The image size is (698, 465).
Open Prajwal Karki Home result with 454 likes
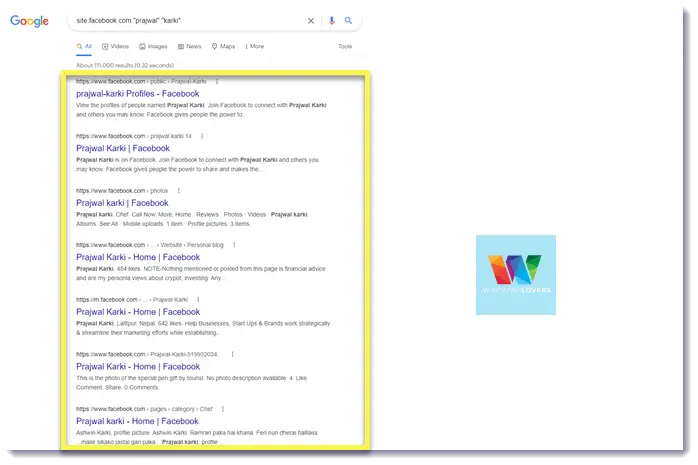tap(138, 257)
